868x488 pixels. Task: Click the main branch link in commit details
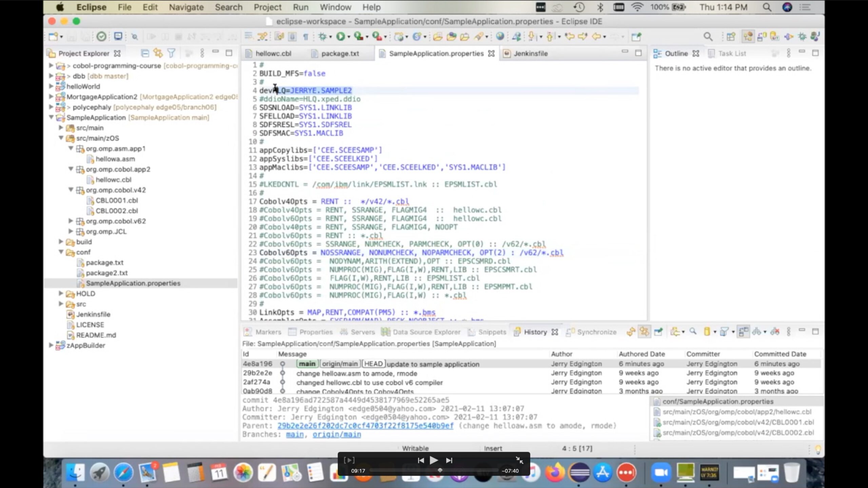click(x=295, y=434)
